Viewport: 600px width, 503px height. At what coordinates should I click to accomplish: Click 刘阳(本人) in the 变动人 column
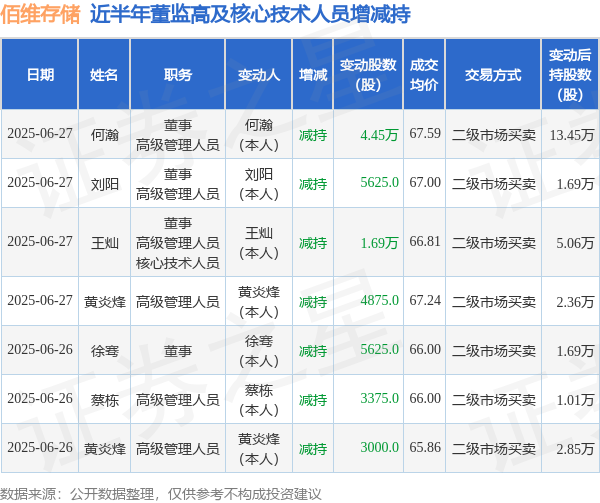coord(259,184)
